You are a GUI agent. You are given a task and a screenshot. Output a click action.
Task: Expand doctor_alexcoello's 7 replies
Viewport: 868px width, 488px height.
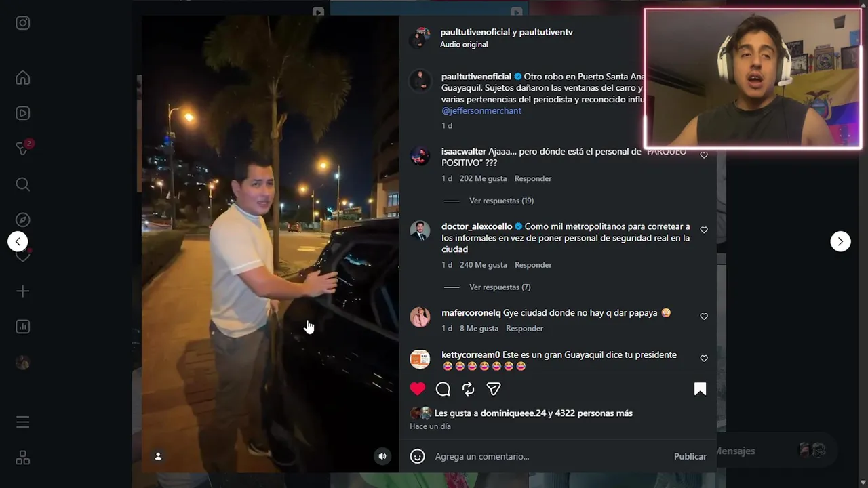(500, 287)
